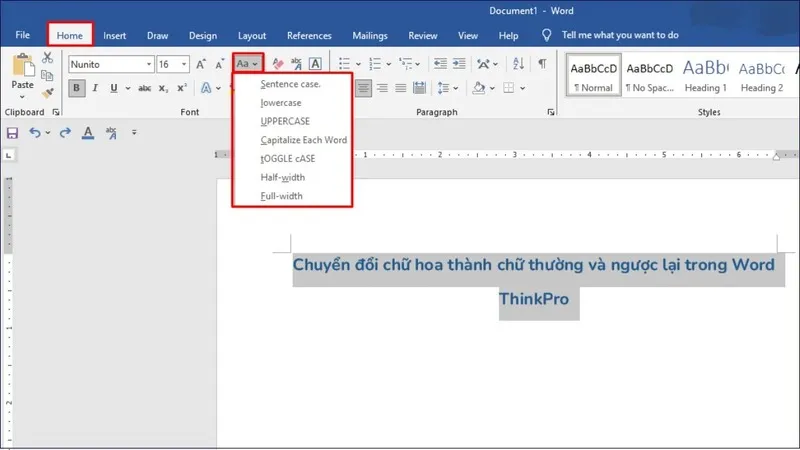800x450 pixels.
Task: Open the undo history arrow
Action: (48, 133)
